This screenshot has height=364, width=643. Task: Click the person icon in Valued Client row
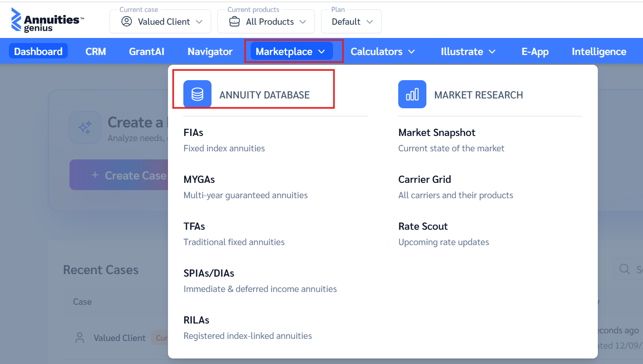[80, 338]
